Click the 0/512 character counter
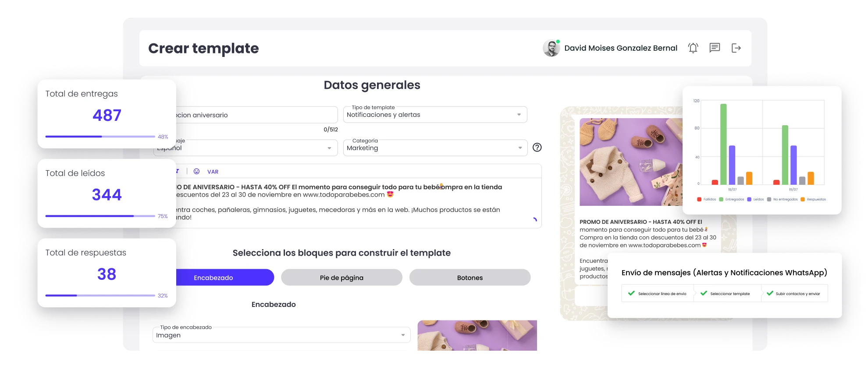Image resolution: width=868 pixels, height=366 pixels. (x=331, y=130)
